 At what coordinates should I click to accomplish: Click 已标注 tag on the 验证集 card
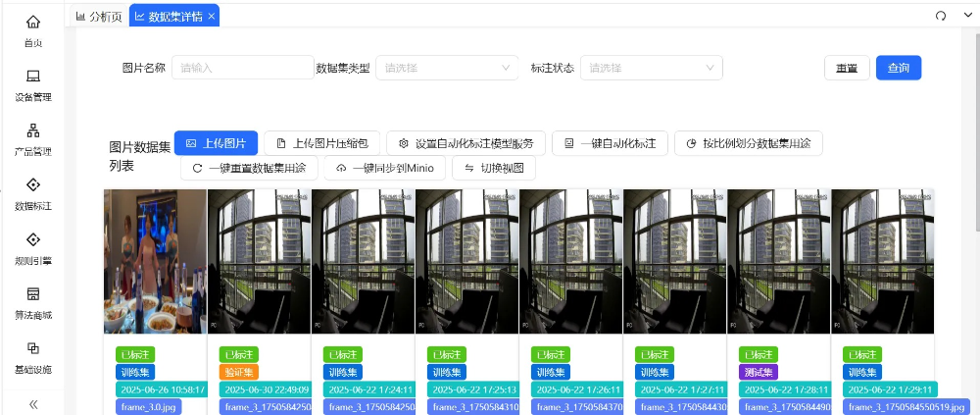click(239, 354)
